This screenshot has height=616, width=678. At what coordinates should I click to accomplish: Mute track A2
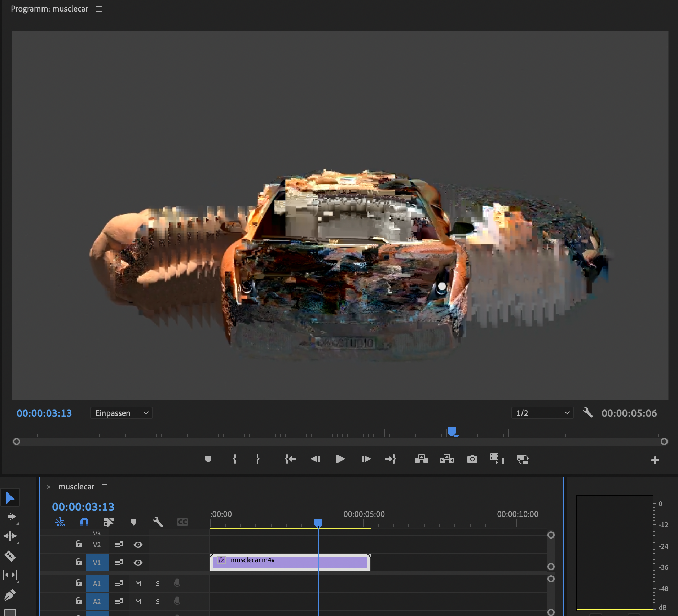click(138, 602)
